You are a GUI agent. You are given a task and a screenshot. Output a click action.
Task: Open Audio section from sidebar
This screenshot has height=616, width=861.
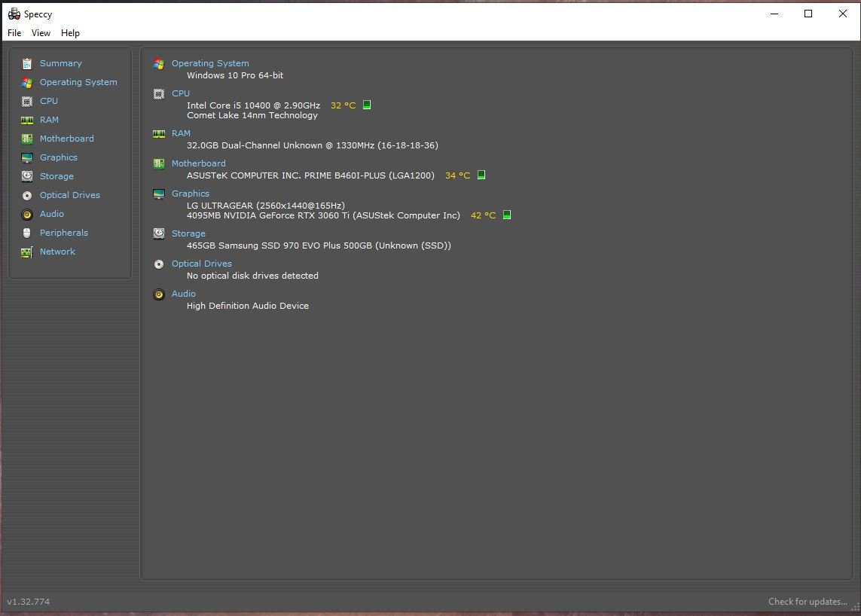[x=52, y=214]
